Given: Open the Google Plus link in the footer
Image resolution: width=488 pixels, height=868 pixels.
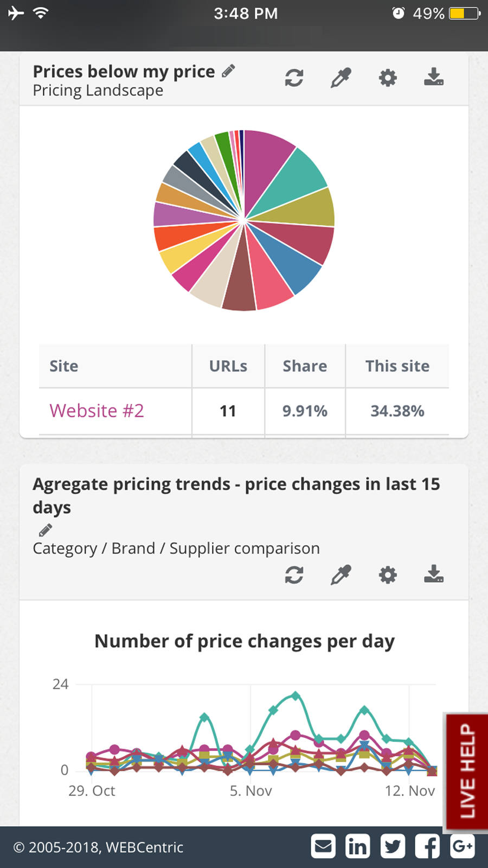Looking at the screenshot, I should (462, 846).
